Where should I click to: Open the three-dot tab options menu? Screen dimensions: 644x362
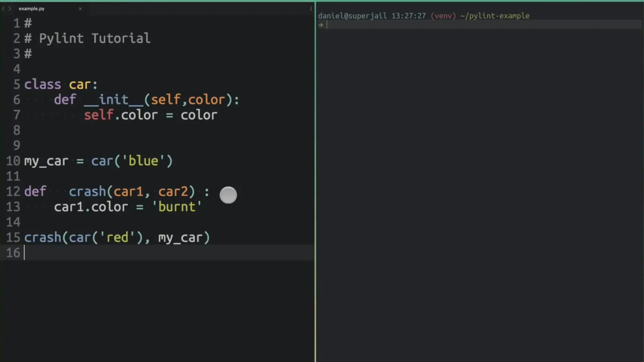pyautogui.click(x=311, y=9)
